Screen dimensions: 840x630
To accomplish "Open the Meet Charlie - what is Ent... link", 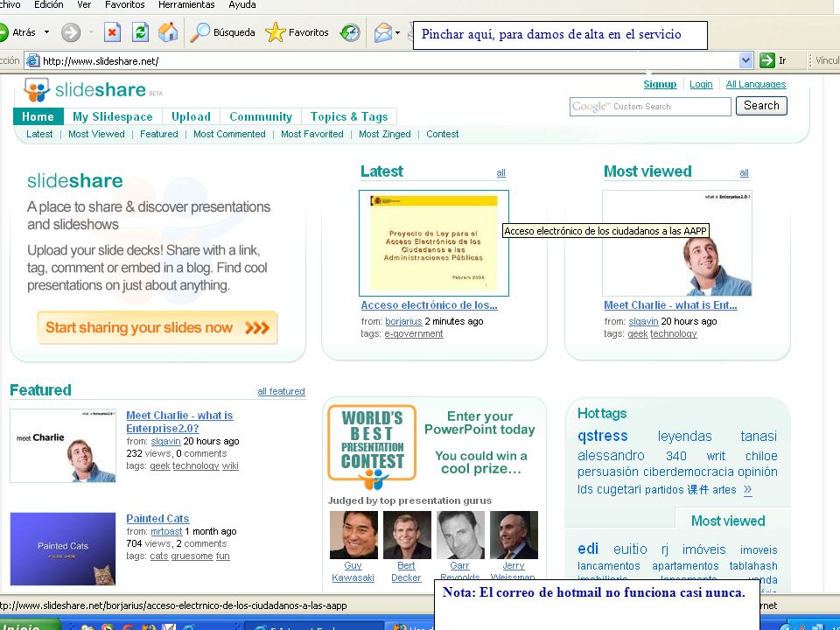I will (670, 305).
